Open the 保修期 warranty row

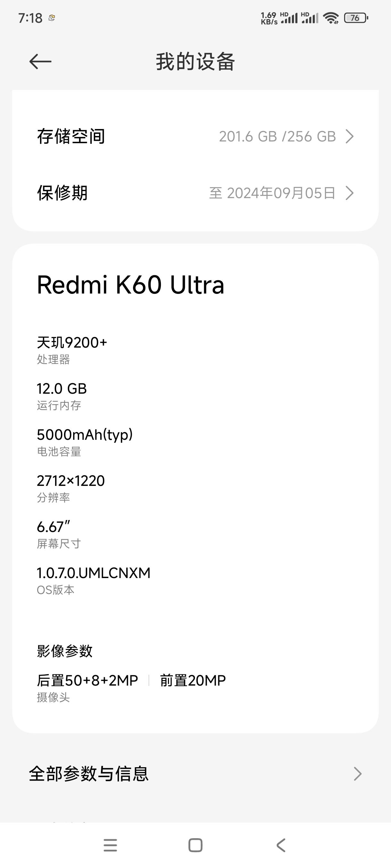coord(195,193)
